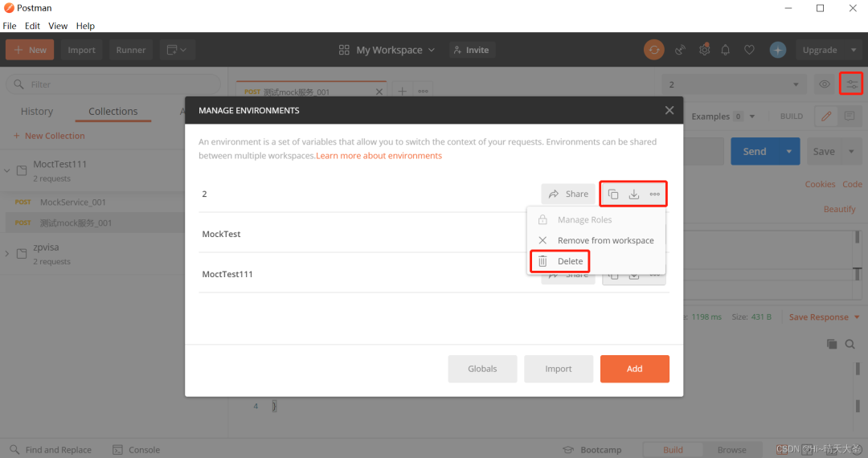The width and height of the screenshot is (868, 458).
Task: Open the Manage Environments settings icon
Action: pyautogui.click(x=851, y=84)
